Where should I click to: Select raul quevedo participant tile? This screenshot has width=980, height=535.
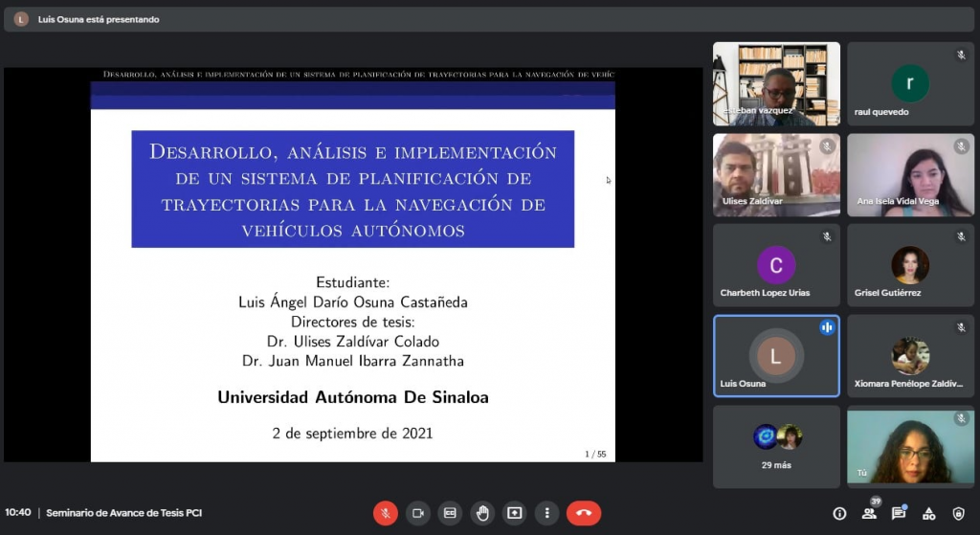910,84
